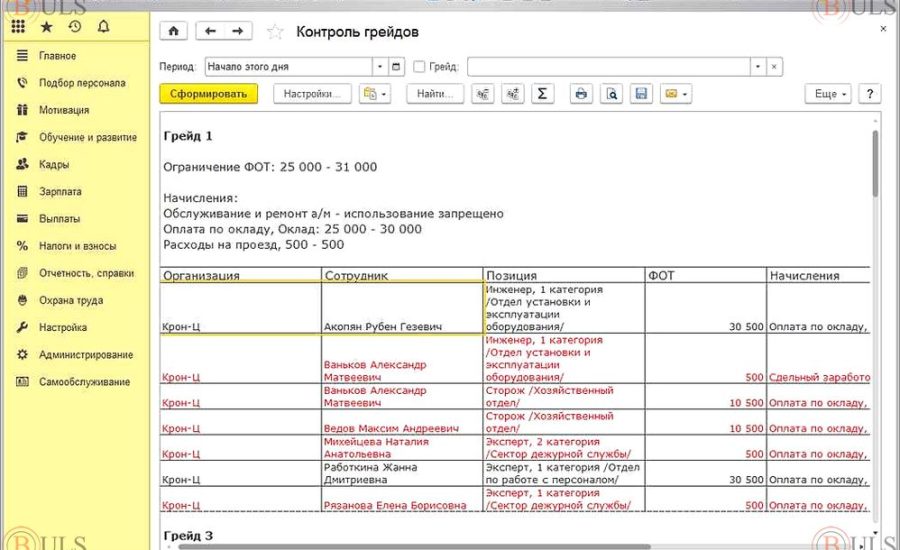Click the collapse groups icon
The height and width of the screenshot is (550, 900).
click(483, 94)
